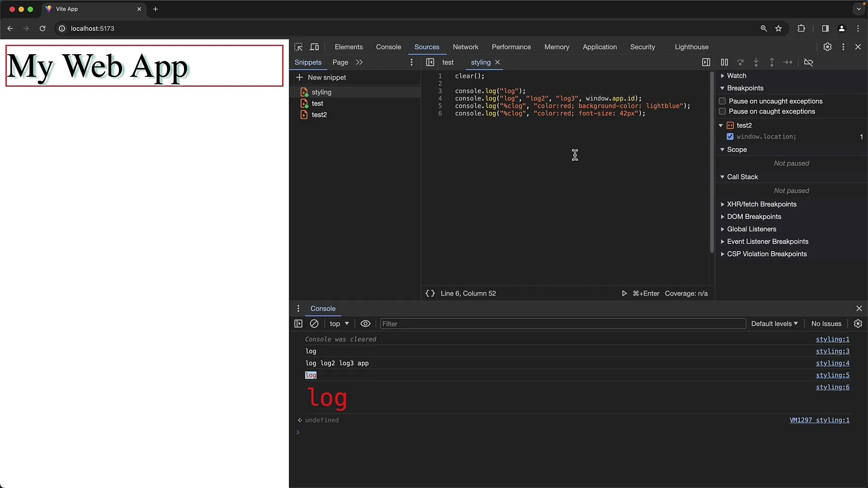Select the Sources tab in DevTools

427,47
